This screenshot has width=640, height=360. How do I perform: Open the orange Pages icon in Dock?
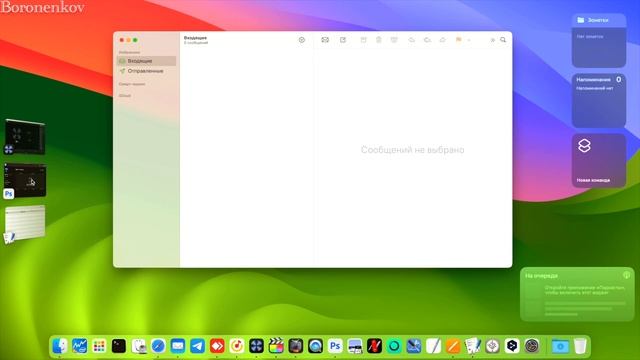click(453, 346)
